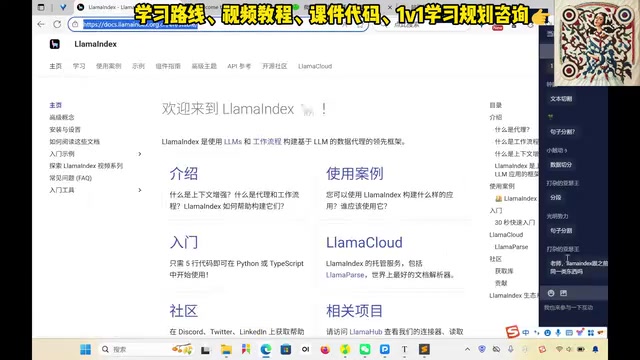Open the 入门 card heading
Image resolution: width=640 pixels, height=360 pixels.
[x=184, y=242]
